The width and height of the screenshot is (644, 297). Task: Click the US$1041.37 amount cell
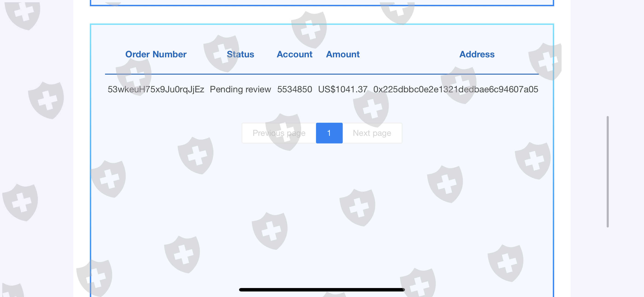coord(343,89)
